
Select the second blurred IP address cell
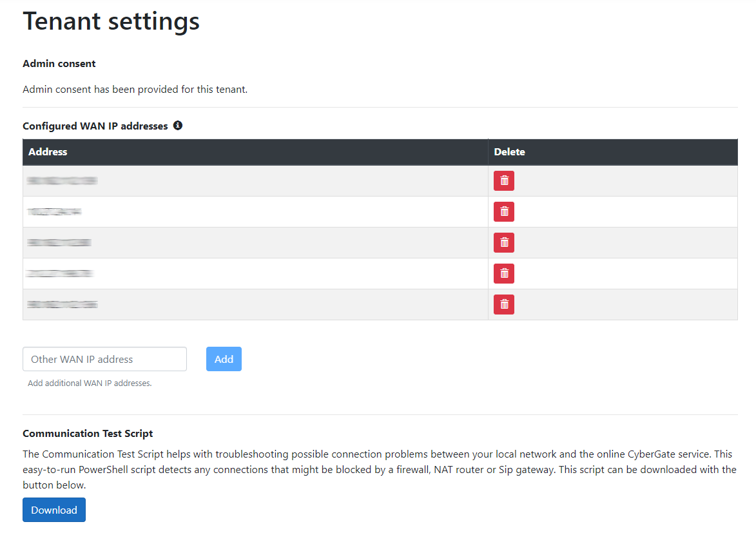click(x=55, y=211)
